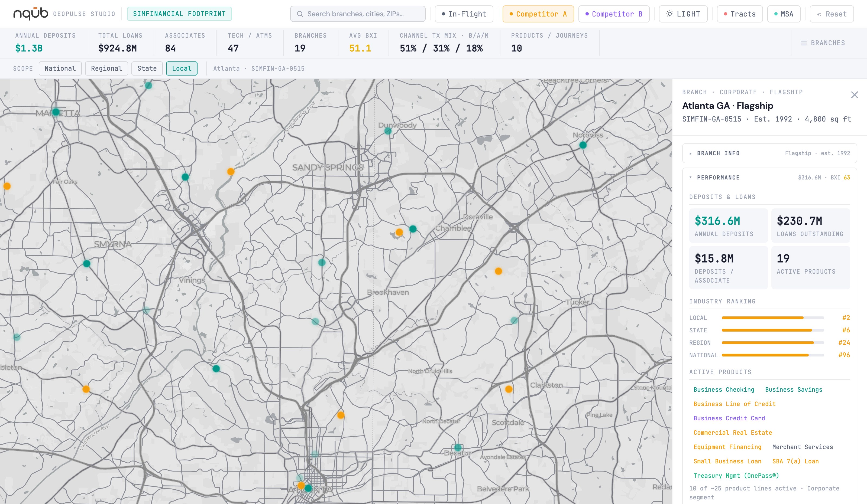Screen dimensions: 867x504
Task: Click the Commercial Real Estate product
Action: (733, 433)
